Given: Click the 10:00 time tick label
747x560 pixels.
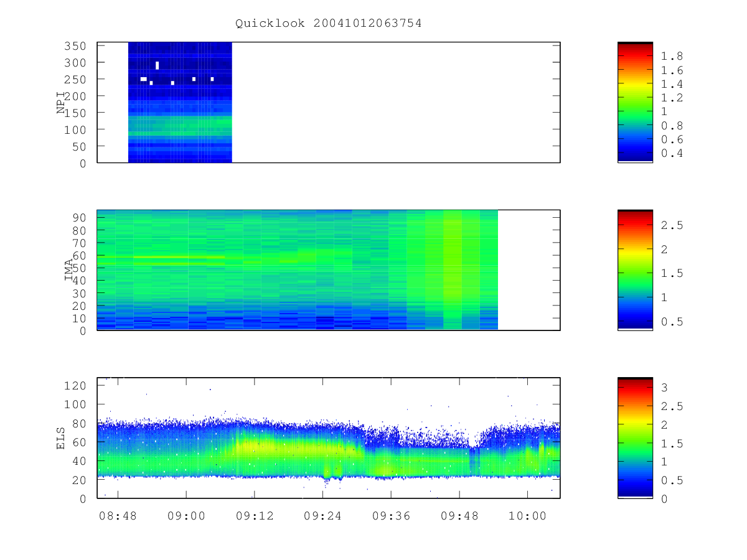Looking at the screenshot, I should 528,516.
